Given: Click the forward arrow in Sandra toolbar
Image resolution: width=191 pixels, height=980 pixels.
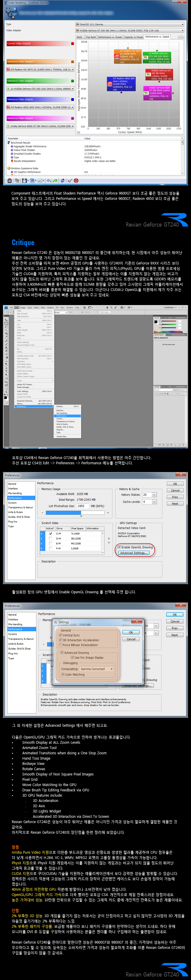Looking at the screenshot, I should click(x=55, y=181).
